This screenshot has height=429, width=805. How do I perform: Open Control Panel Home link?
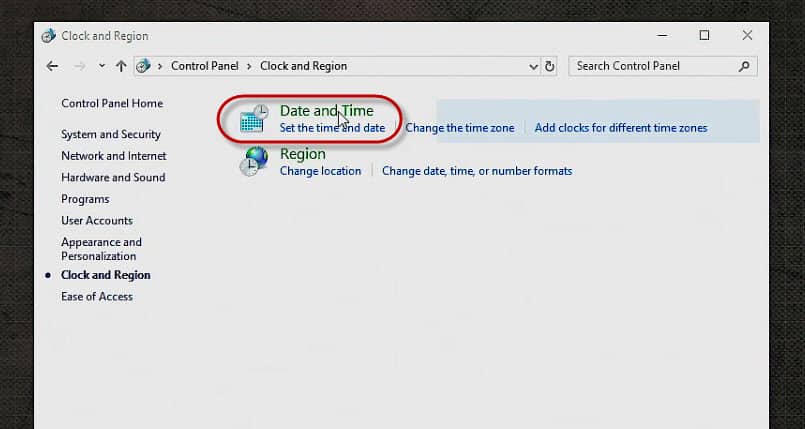(112, 103)
